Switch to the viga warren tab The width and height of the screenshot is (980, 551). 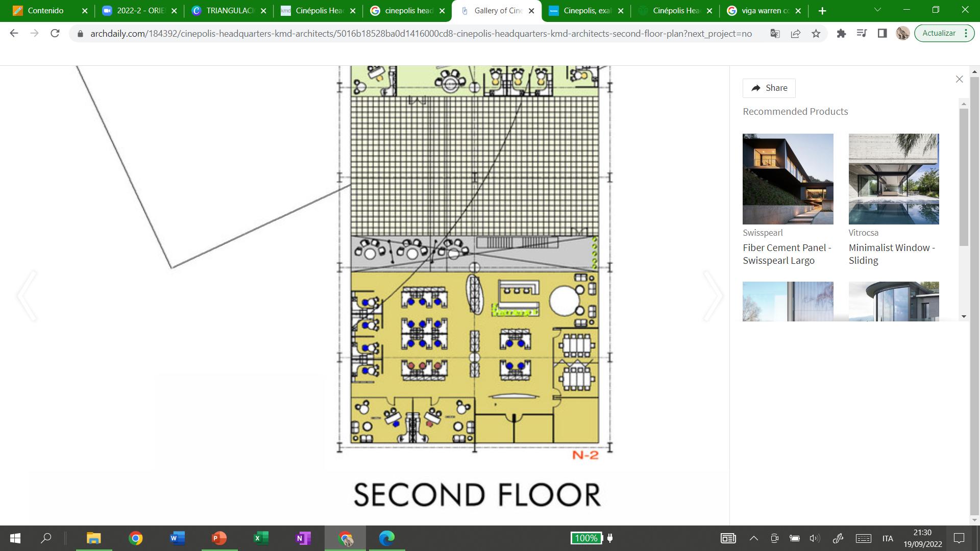point(764,11)
